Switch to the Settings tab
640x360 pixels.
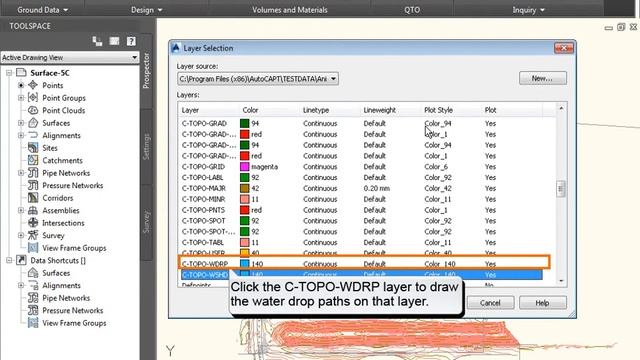coord(146,147)
